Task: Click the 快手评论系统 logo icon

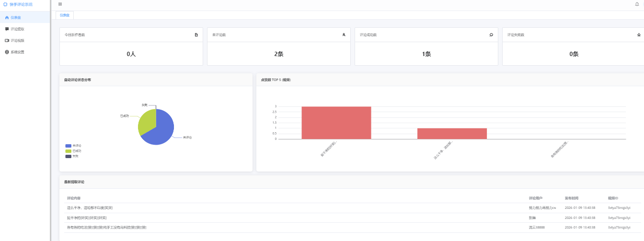Action: point(6,4)
